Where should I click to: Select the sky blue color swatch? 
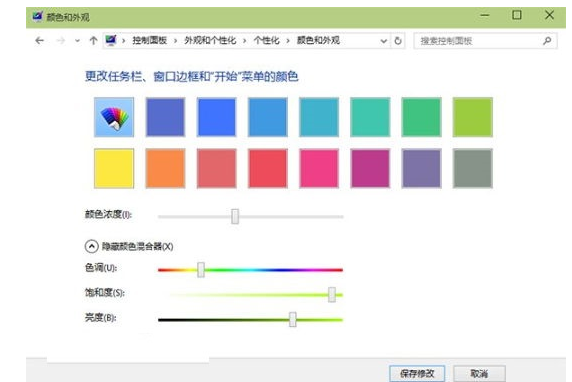pyautogui.click(x=268, y=117)
